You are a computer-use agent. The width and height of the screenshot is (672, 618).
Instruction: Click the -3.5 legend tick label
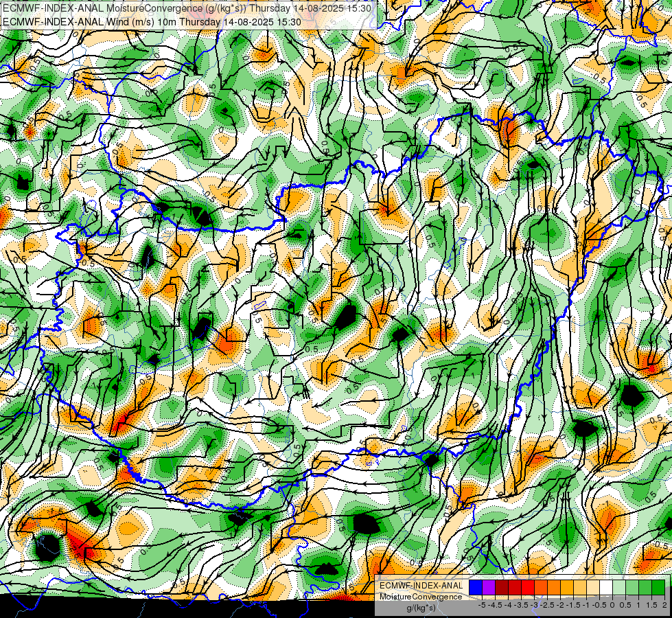[x=521, y=605]
